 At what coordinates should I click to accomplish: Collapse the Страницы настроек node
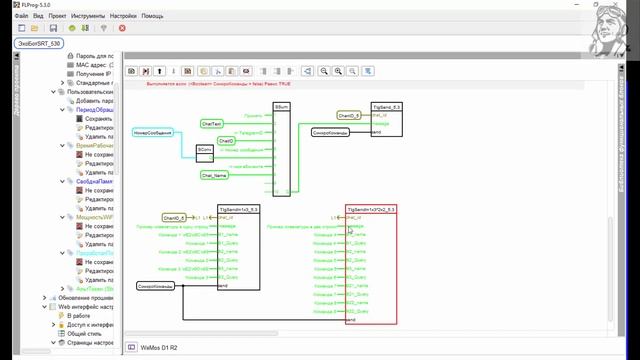53,342
